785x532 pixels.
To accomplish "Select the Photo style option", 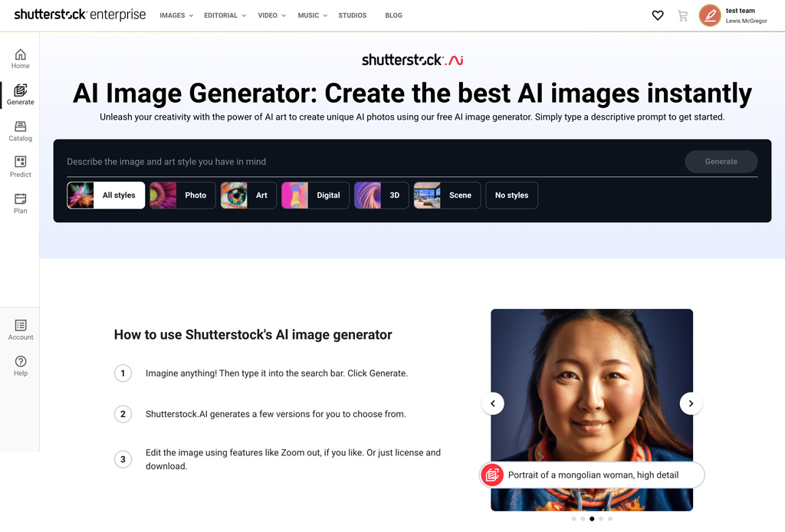I will pyautogui.click(x=182, y=195).
